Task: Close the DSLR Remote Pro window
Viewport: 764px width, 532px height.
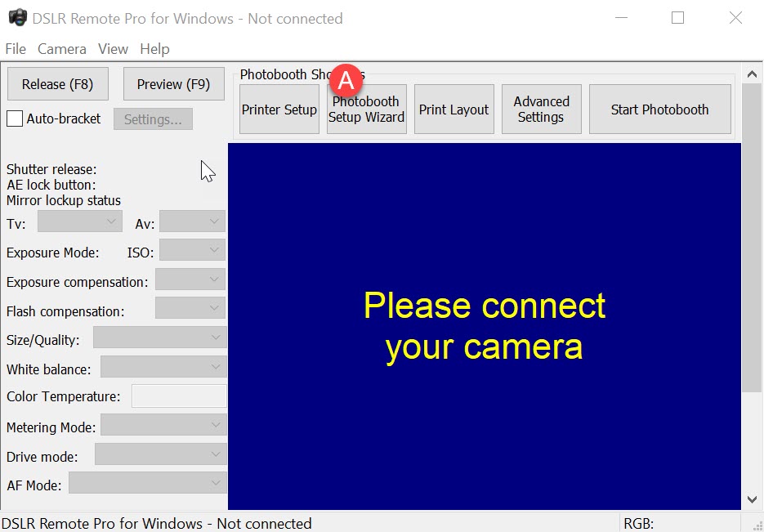Action: [735, 18]
